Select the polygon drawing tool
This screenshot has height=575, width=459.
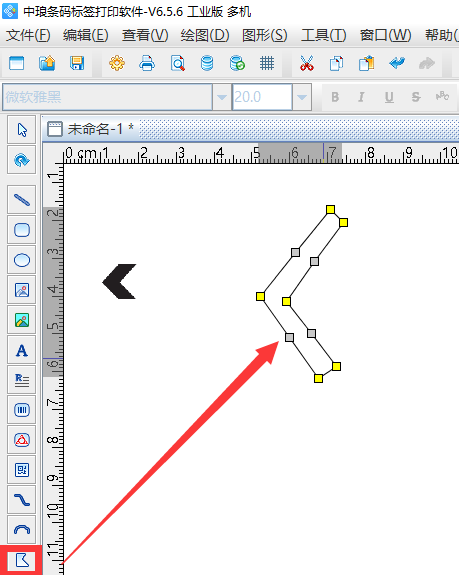22,560
